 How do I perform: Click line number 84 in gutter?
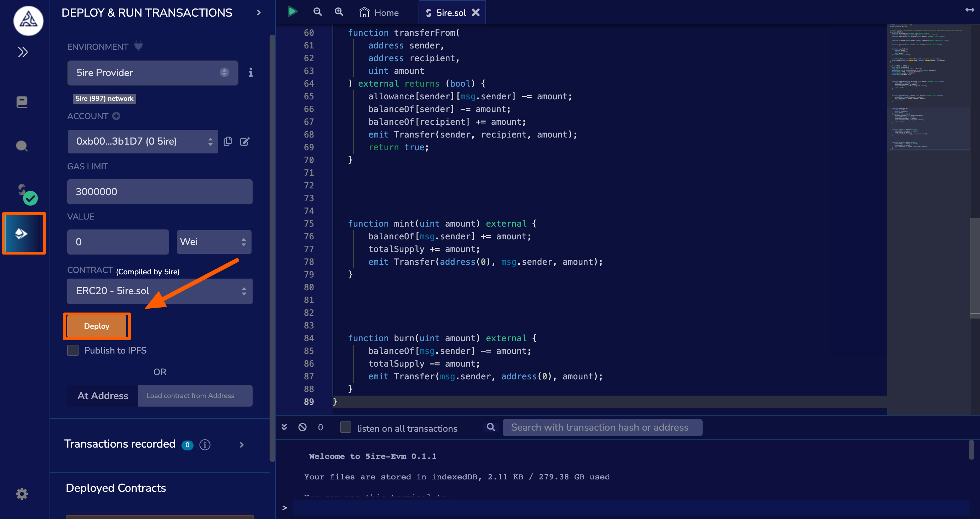pos(309,338)
